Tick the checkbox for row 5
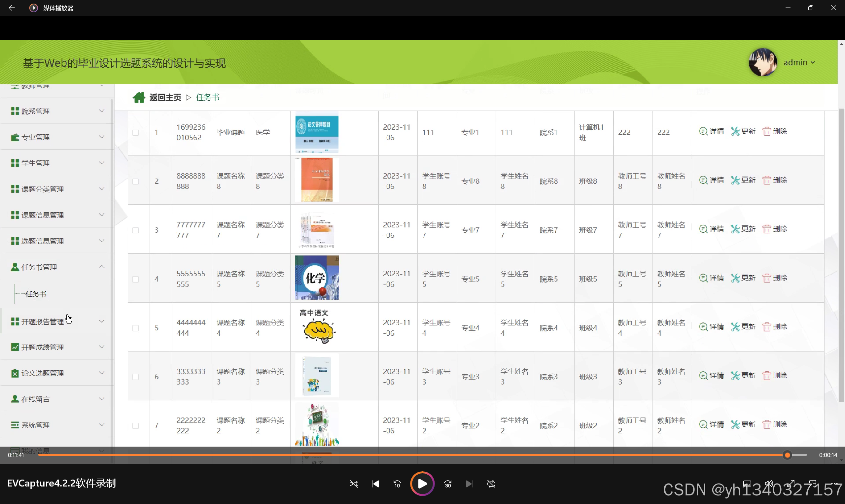The image size is (845, 504). [136, 328]
